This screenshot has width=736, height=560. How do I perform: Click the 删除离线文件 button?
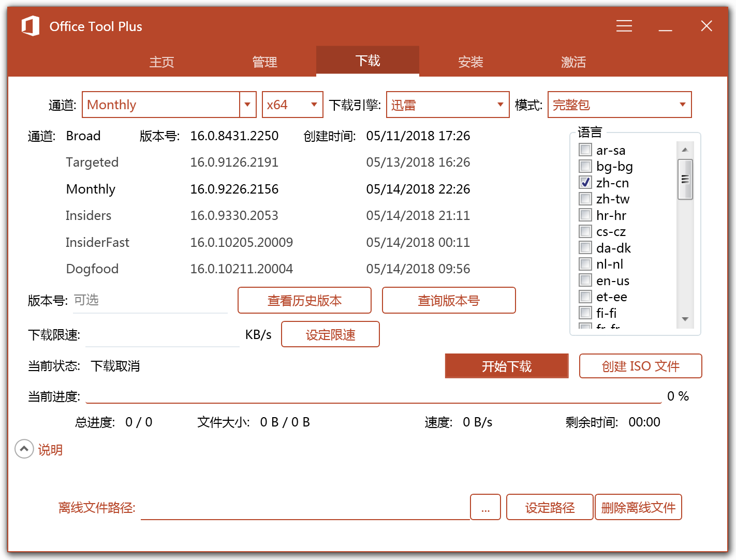coord(638,507)
